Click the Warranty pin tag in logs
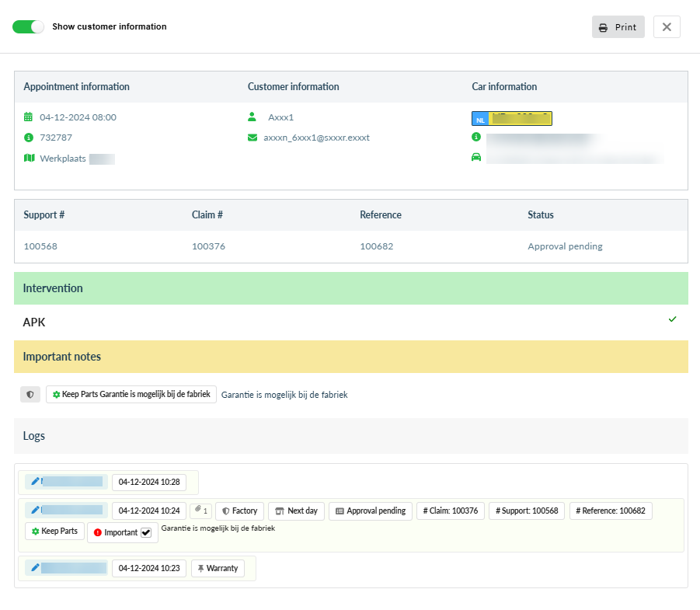The width and height of the screenshot is (700, 610). click(218, 568)
